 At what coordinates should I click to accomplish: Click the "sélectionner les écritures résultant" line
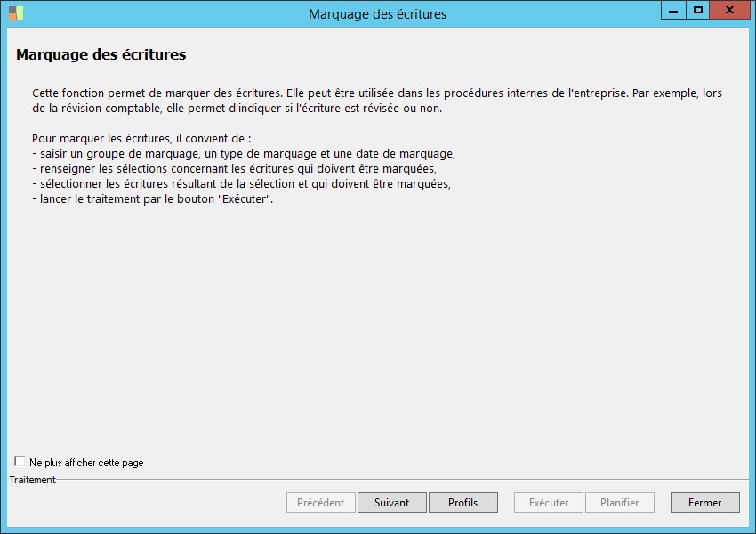click(241, 184)
